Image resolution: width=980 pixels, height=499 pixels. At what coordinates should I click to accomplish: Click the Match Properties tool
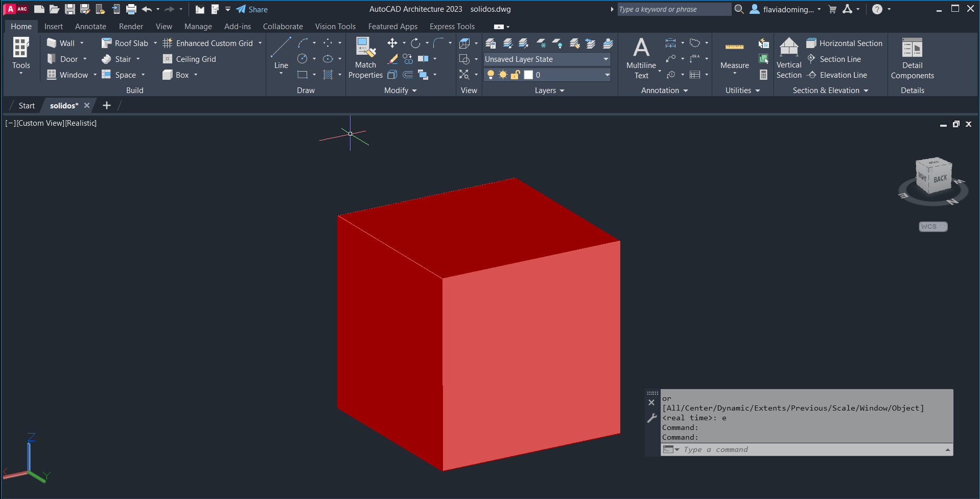(x=365, y=58)
